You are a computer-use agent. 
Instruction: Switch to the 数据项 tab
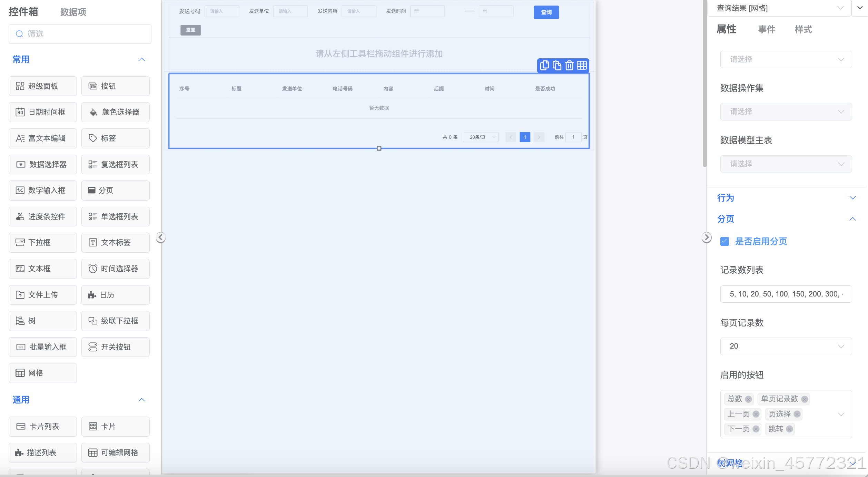click(x=73, y=12)
